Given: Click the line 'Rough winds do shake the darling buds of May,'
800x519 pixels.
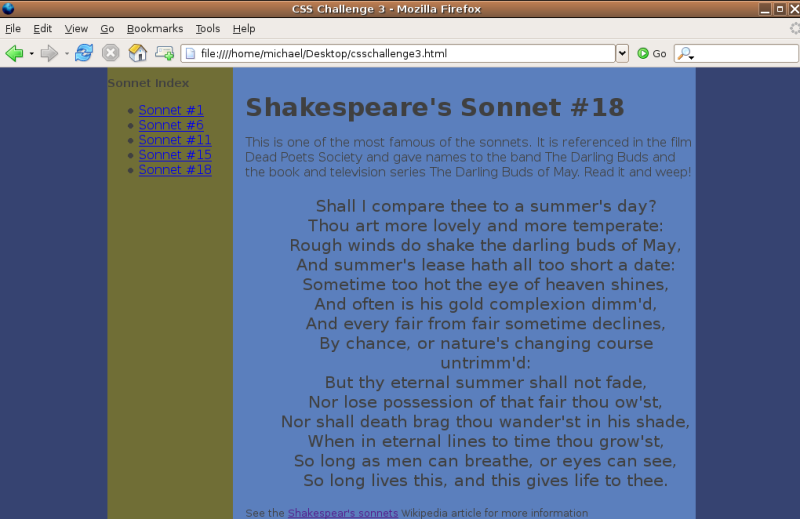Looking at the screenshot, I should tap(486, 245).
